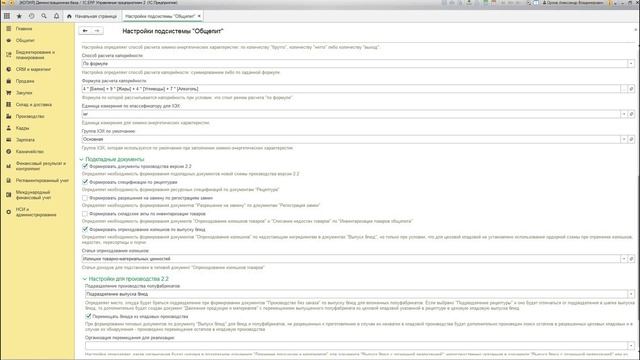The image size is (640, 360).
Task: Enable Формировать складские акты по инвентаризации товаров
Action: click(x=85, y=213)
